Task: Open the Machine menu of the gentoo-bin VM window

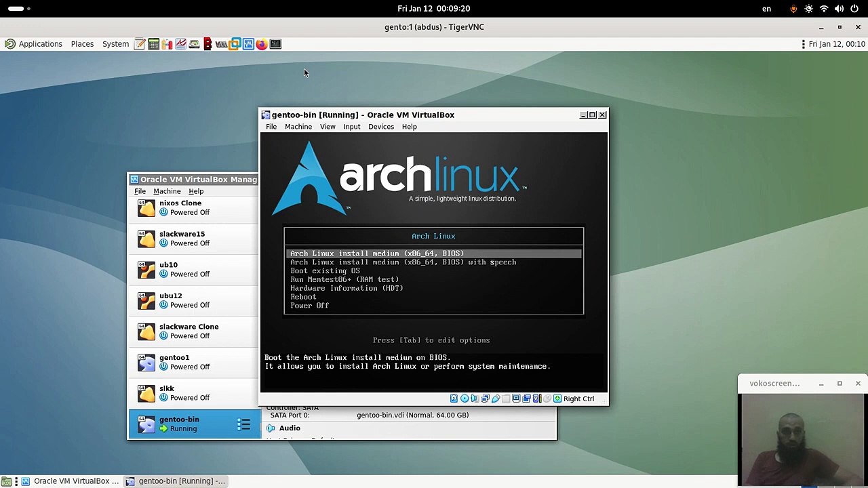Action: pyautogui.click(x=298, y=127)
